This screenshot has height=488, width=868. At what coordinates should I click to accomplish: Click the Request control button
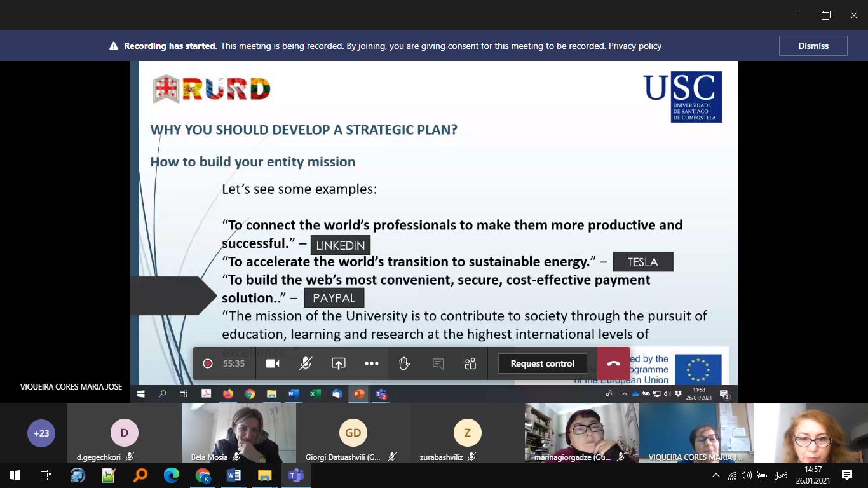tap(542, 363)
